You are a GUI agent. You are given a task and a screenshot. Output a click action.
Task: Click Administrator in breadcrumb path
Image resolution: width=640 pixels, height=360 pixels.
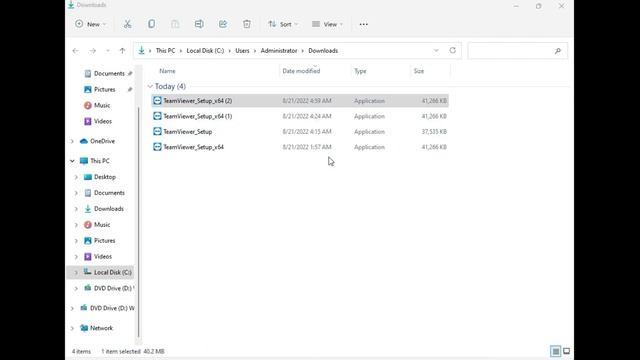pyautogui.click(x=279, y=51)
